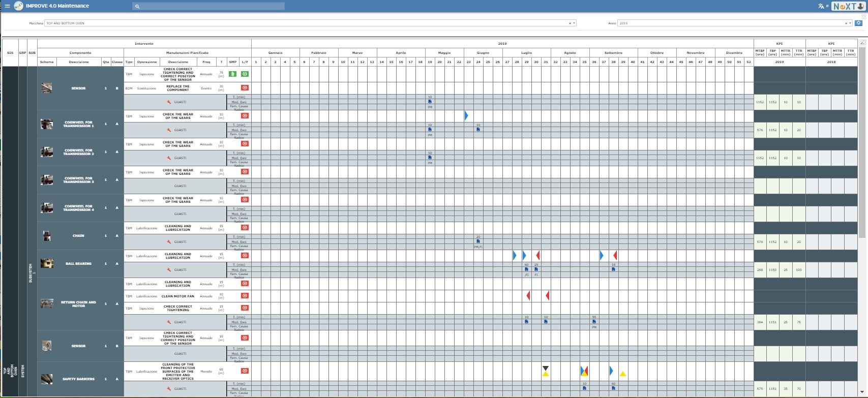Open the Anno year dropdown arrow
This screenshot has height=398, width=868.
(x=850, y=23)
